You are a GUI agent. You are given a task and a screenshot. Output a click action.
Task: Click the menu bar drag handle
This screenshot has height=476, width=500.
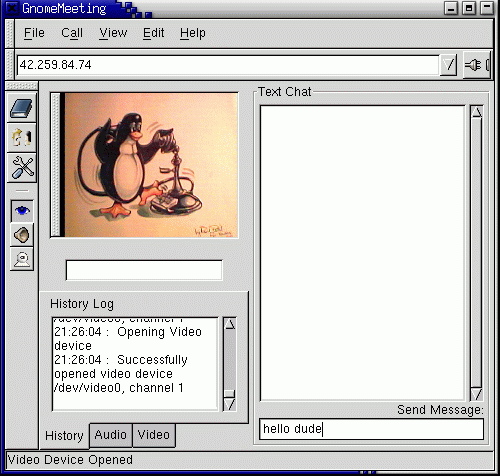coord(10,33)
